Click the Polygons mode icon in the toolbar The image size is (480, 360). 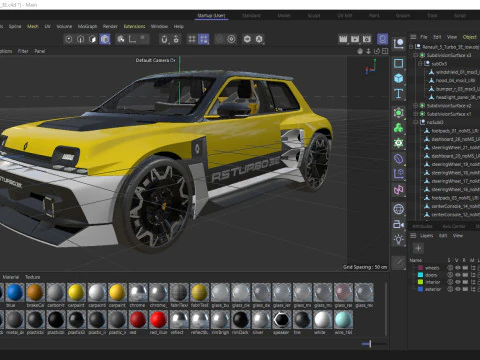(92, 39)
